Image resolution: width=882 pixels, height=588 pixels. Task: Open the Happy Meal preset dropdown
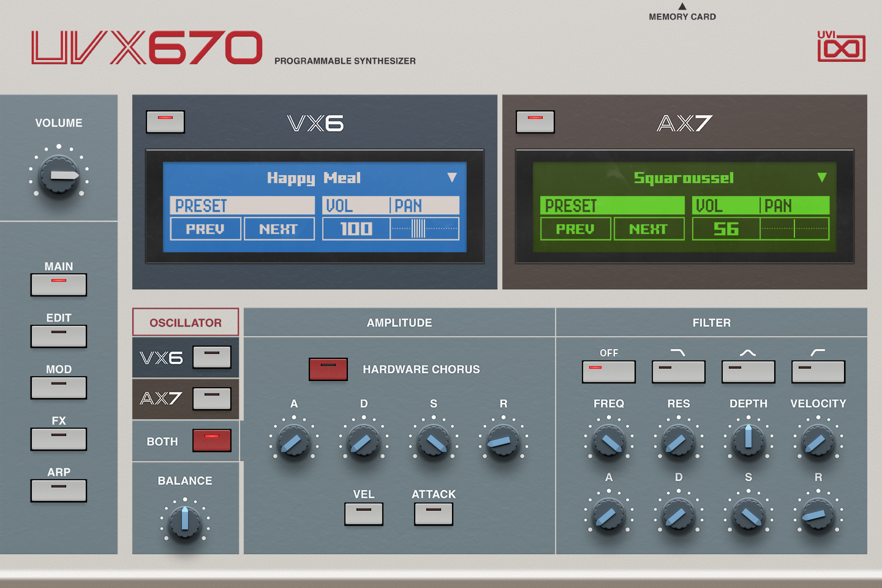tap(453, 178)
